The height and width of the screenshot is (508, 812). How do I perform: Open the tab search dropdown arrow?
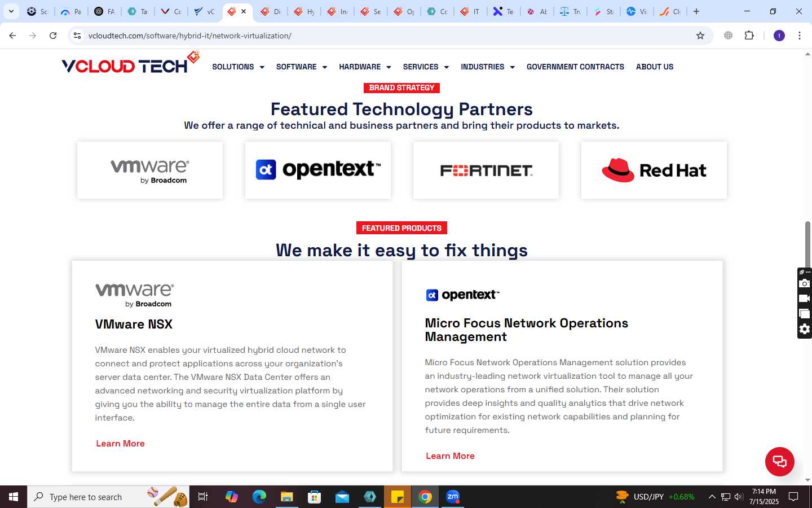click(x=11, y=11)
